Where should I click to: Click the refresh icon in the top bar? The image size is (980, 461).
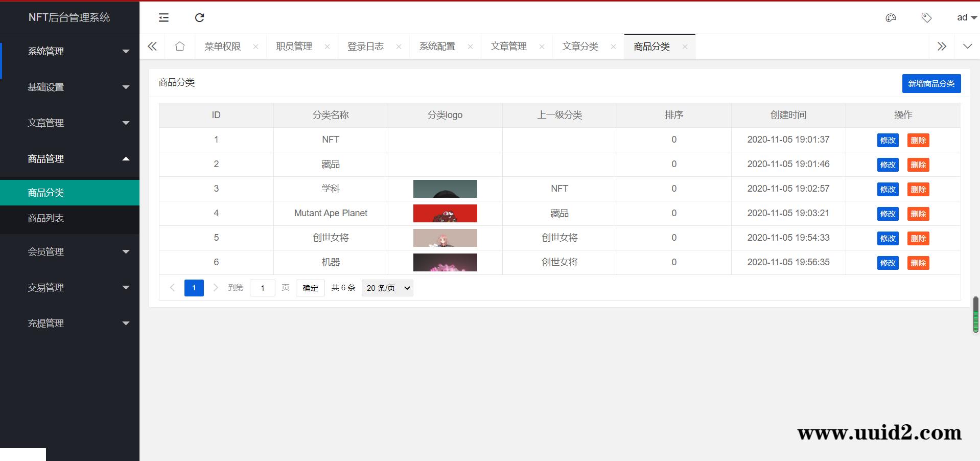(x=200, y=18)
